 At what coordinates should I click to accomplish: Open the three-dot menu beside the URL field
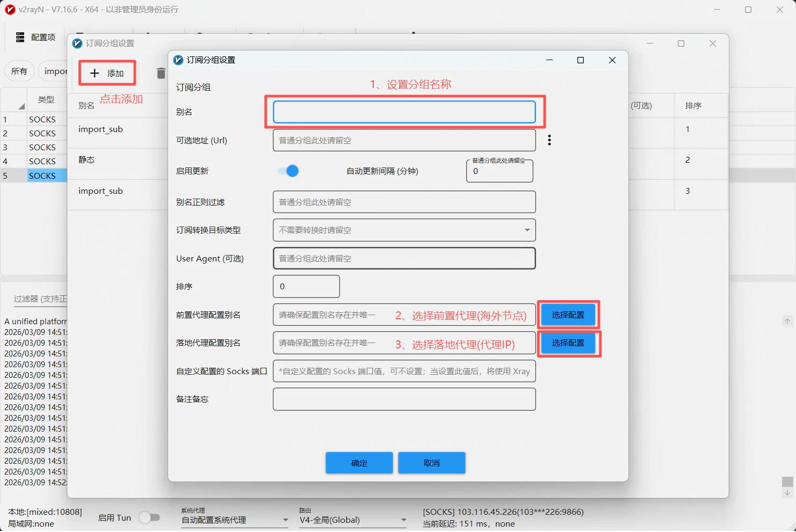pyautogui.click(x=549, y=140)
